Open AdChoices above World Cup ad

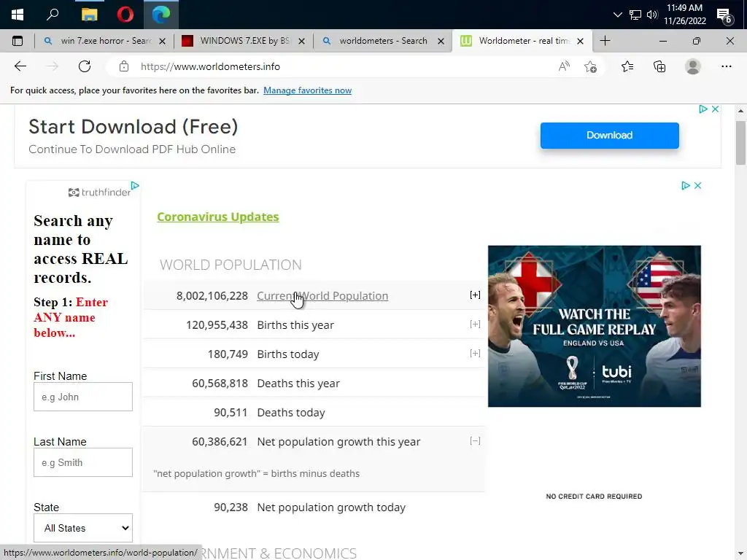click(685, 185)
